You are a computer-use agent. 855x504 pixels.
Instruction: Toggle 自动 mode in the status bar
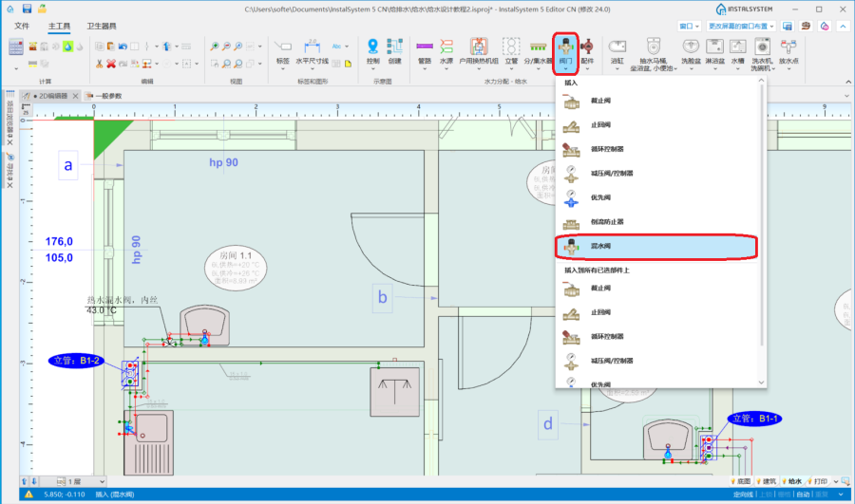(x=803, y=495)
